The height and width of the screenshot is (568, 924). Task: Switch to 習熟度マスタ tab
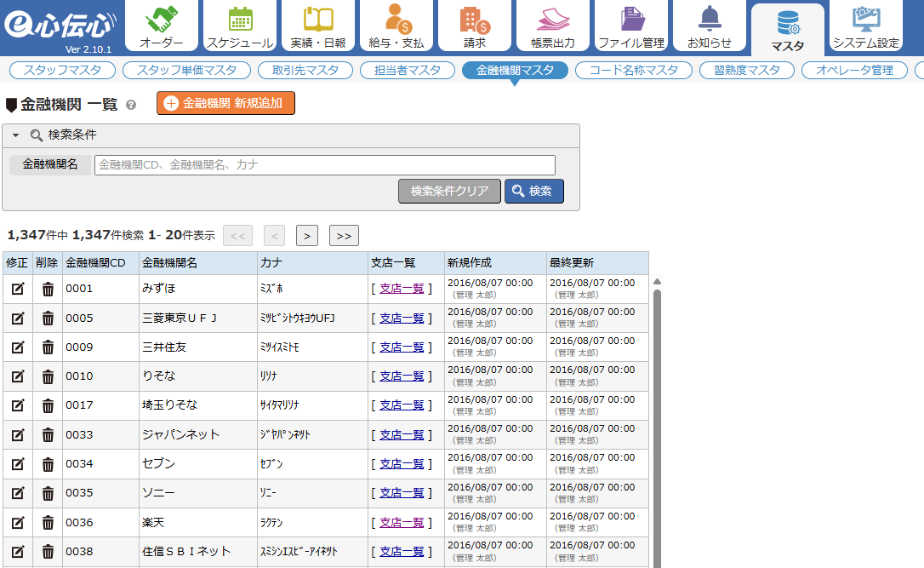point(747,70)
